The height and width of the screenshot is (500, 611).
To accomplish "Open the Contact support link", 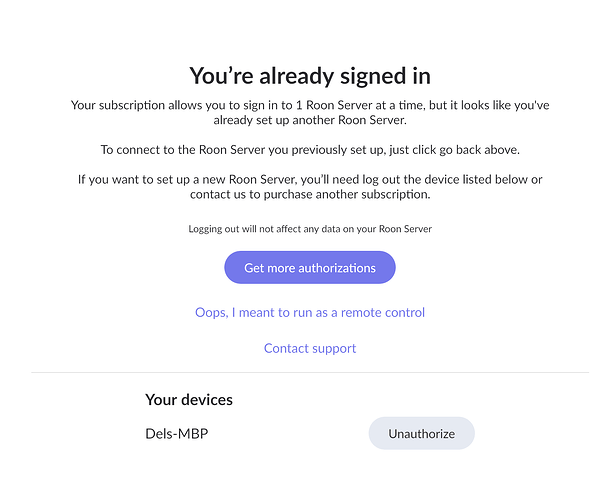I will click(310, 348).
